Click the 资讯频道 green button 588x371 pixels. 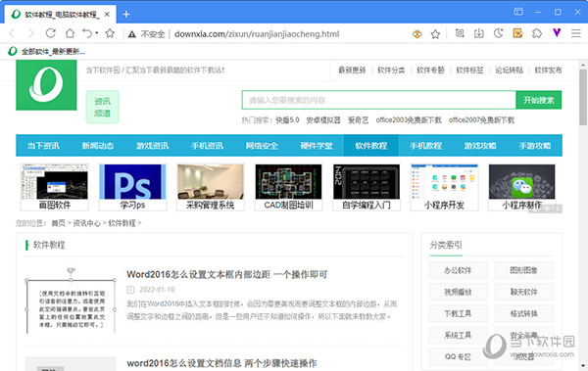coord(102,107)
